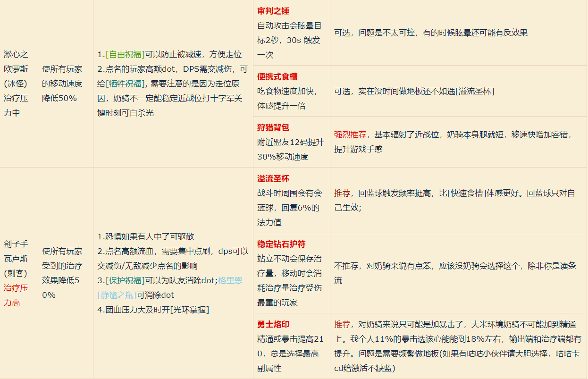Click the red 强烈推荐 text
The image size is (588, 379).
click(x=350, y=135)
